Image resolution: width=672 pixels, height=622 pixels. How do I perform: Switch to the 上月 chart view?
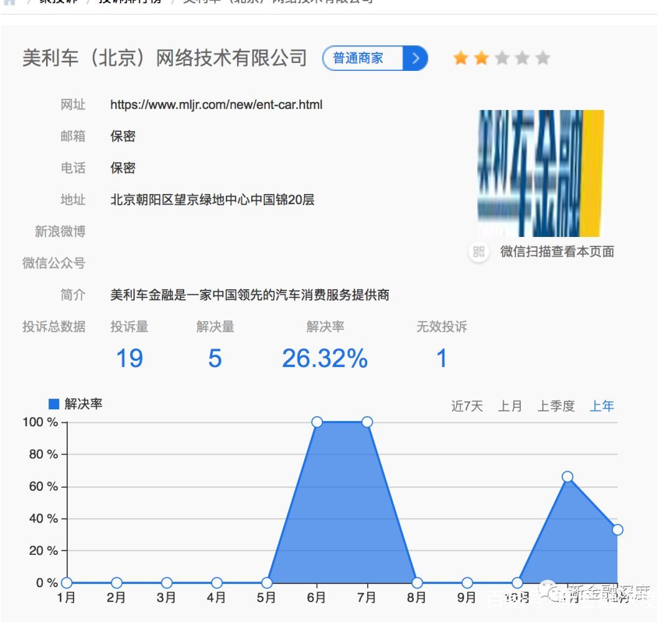pos(510,406)
